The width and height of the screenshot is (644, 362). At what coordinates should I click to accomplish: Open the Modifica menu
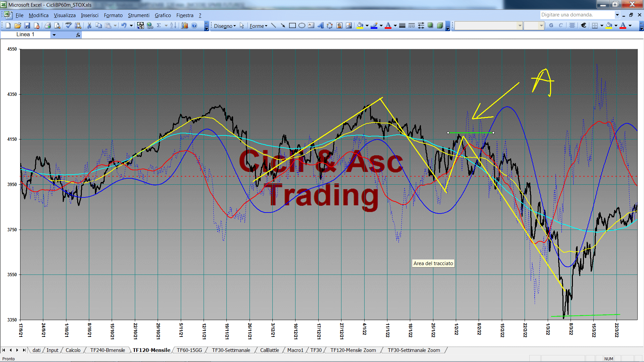pos(39,15)
